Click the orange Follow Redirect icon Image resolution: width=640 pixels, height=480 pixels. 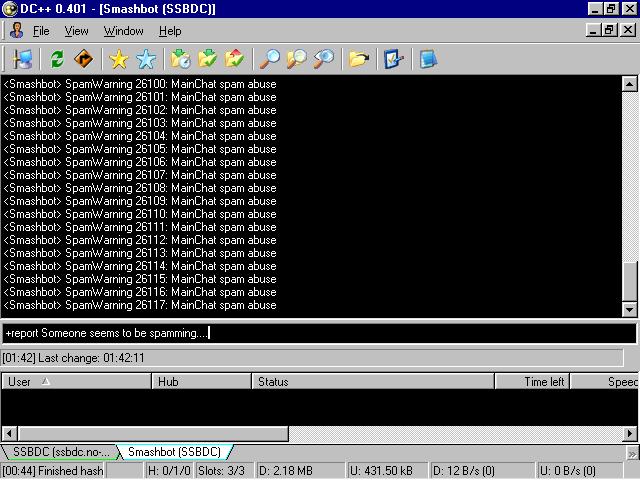point(83,60)
